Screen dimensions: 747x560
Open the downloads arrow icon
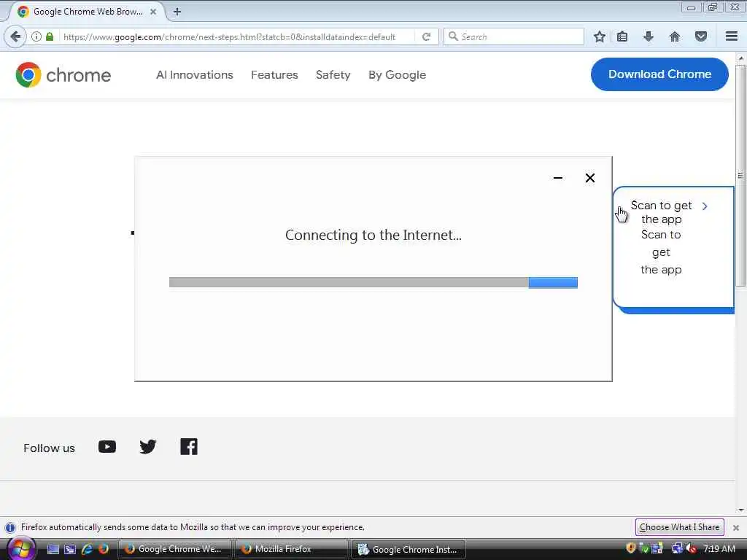[x=649, y=36]
